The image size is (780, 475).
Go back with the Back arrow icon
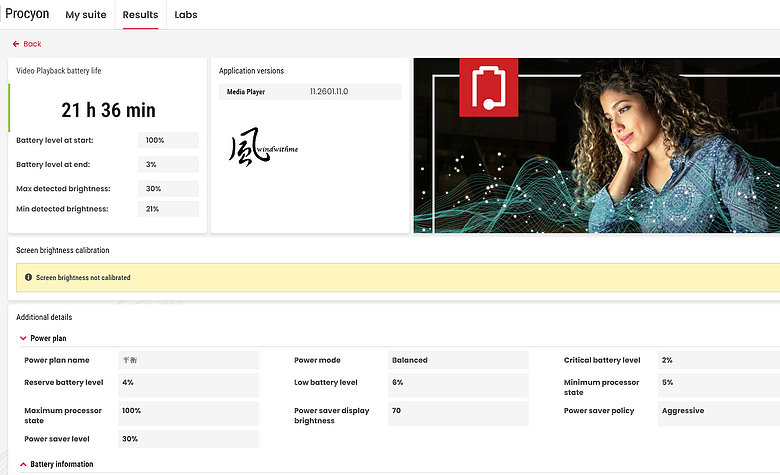point(16,44)
